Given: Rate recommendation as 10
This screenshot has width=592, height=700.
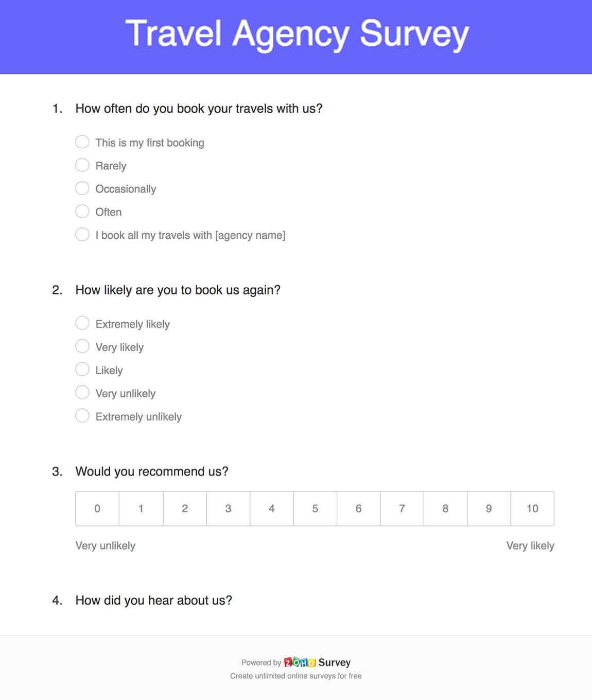Looking at the screenshot, I should pyautogui.click(x=532, y=509).
